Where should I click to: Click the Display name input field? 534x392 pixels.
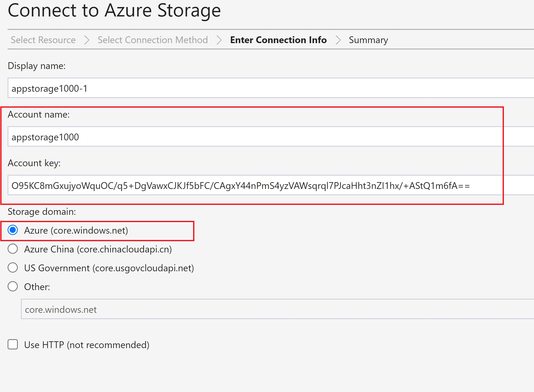pos(271,88)
